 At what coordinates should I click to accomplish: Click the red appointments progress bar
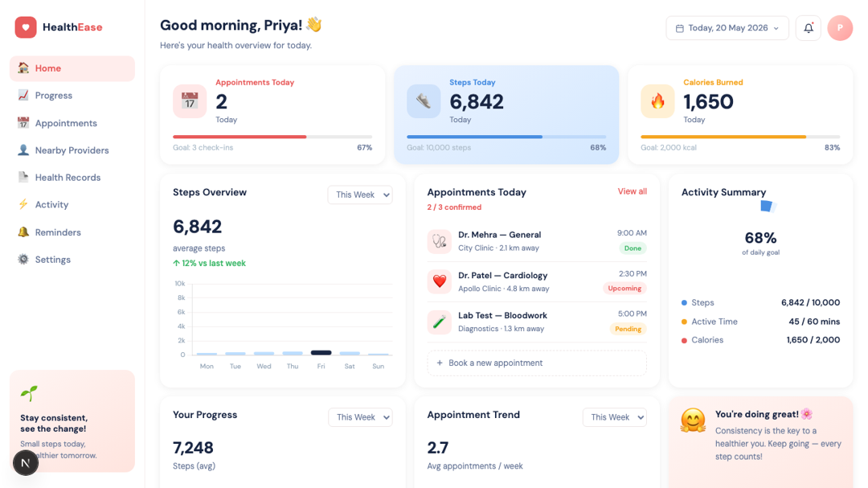pos(240,137)
